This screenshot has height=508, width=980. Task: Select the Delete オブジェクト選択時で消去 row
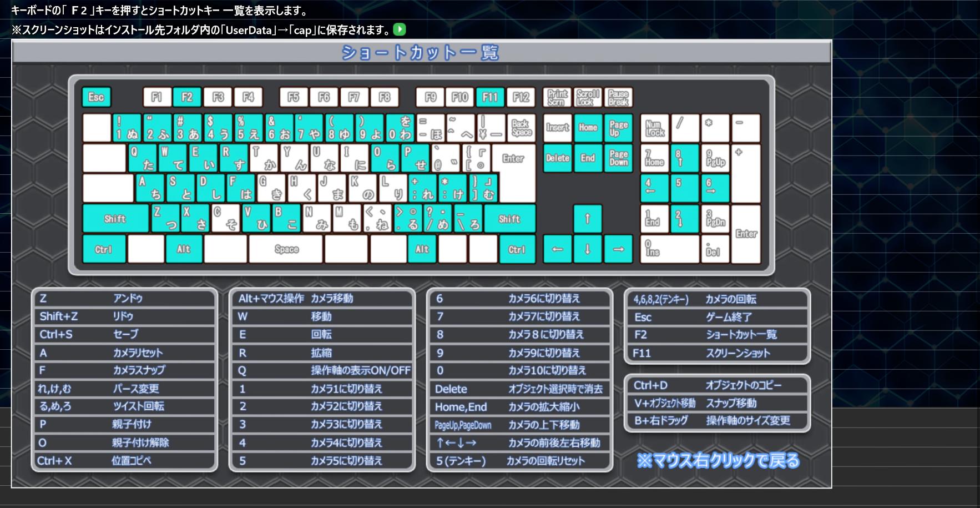point(519,389)
